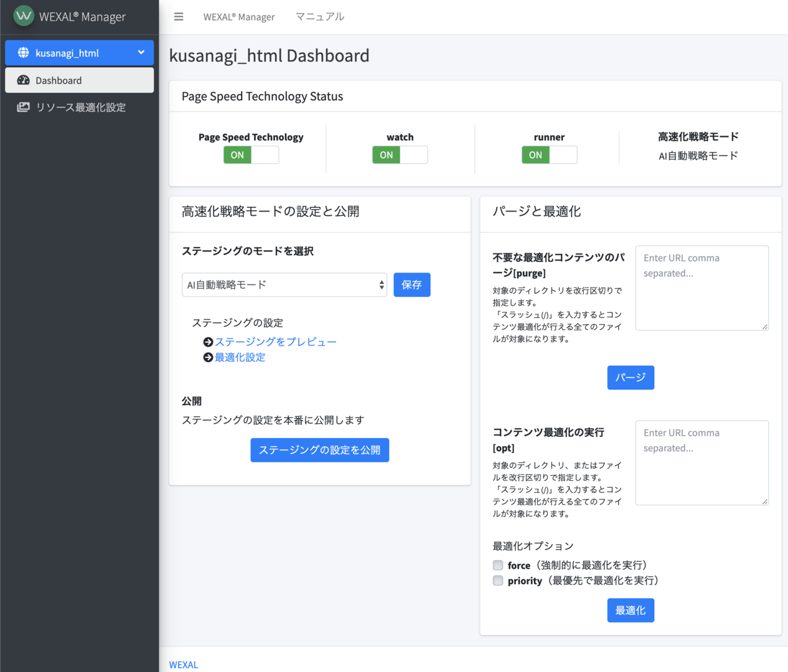The image size is (788, 672).
Task: Open Dashboard in the sidebar
Action: coord(80,80)
